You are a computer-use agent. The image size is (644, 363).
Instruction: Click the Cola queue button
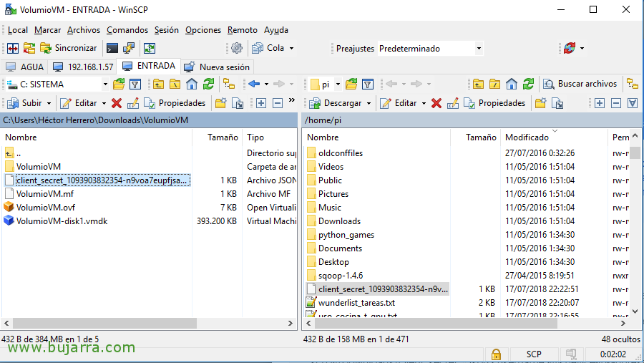[x=268, y=48]
